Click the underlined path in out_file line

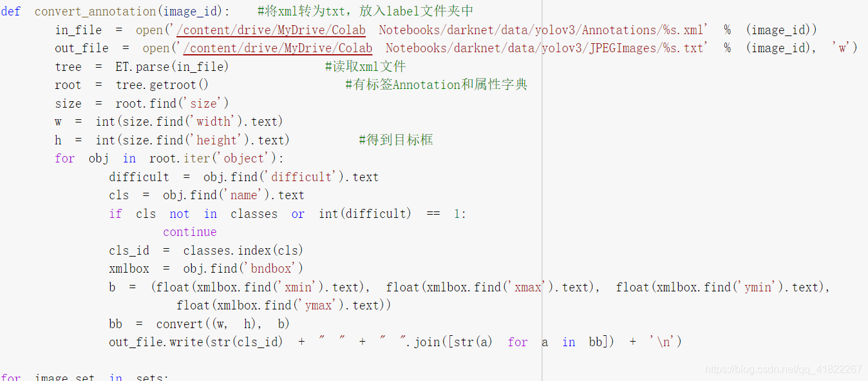pos(278,48)
